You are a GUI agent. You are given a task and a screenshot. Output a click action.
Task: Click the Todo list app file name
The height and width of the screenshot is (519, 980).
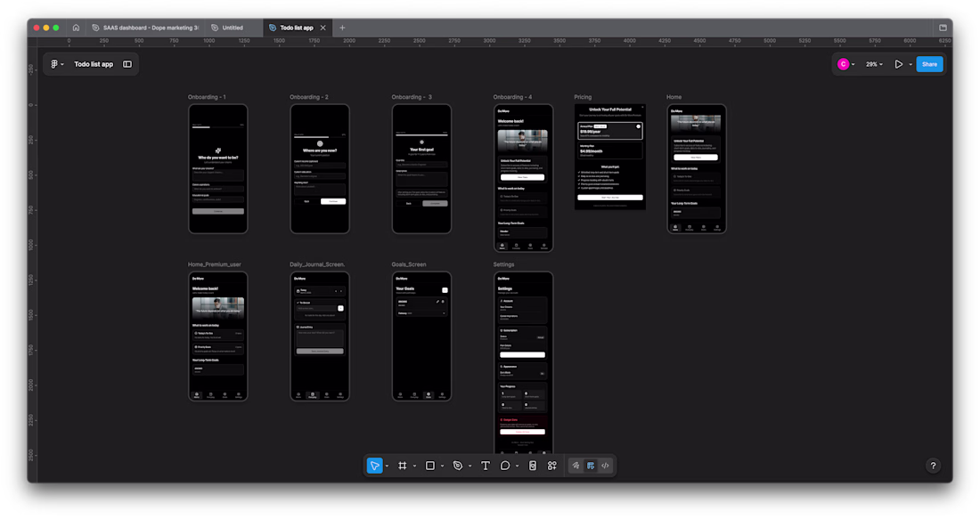coord(94,64)
